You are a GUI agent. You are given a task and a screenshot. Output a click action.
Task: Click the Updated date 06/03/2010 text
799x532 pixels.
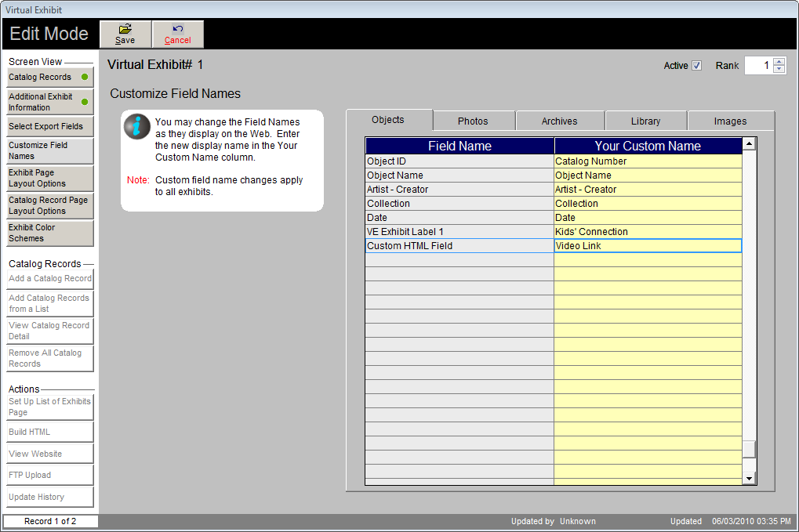(752, 521)
